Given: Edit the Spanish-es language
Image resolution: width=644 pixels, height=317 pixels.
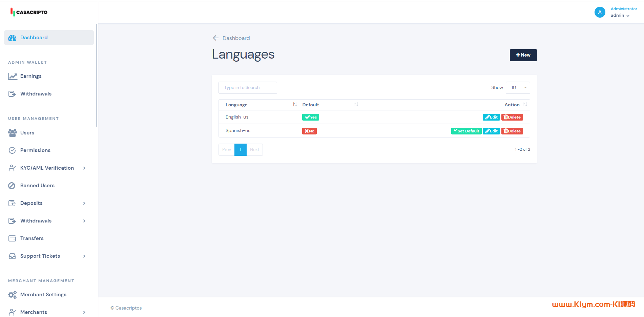Looking at the screenshot, I should [x=491, y=131].
